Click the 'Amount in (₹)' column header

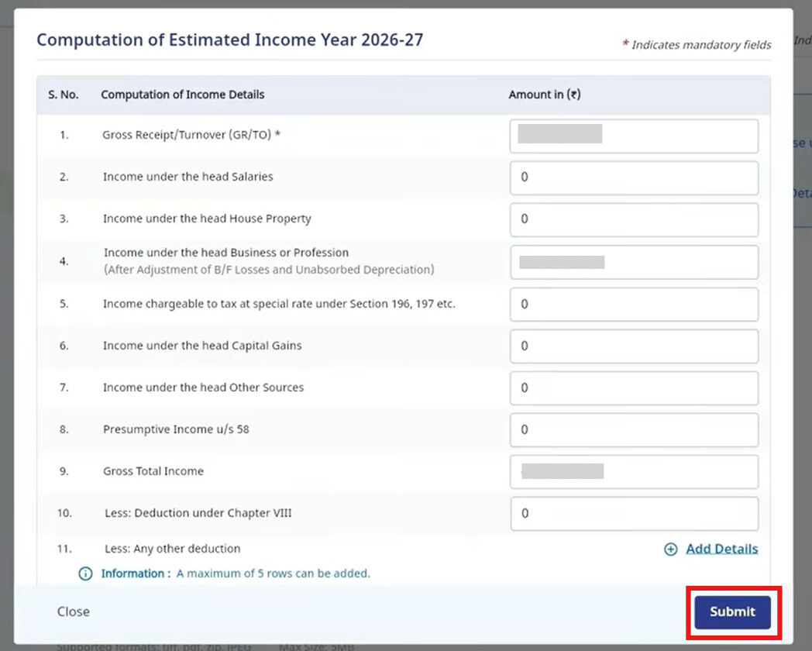(x=544, y=95)
